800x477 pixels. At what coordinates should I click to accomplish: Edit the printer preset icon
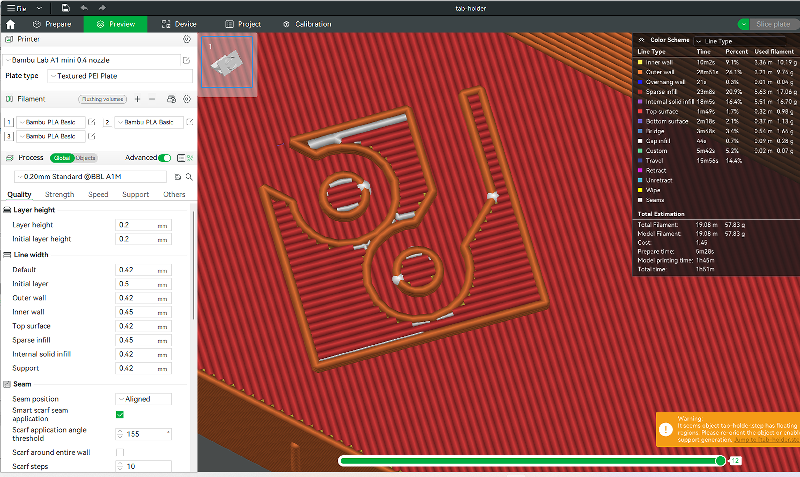[186, 60]
